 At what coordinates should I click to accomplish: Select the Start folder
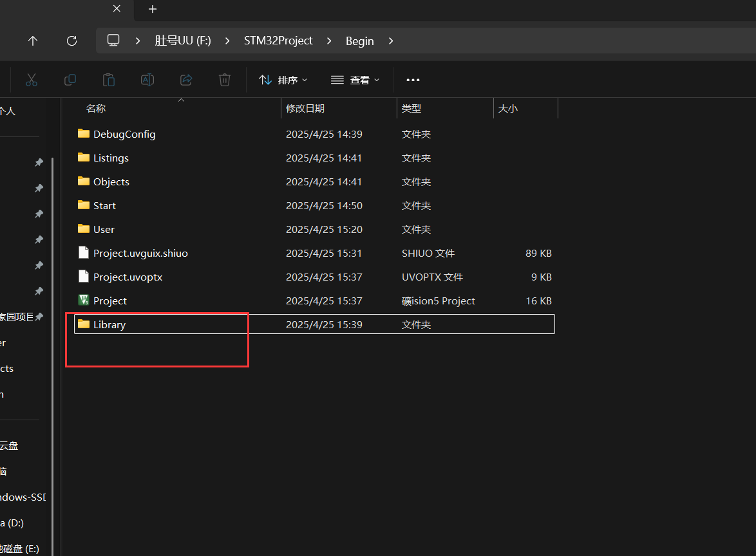click(x=314, y=205)
